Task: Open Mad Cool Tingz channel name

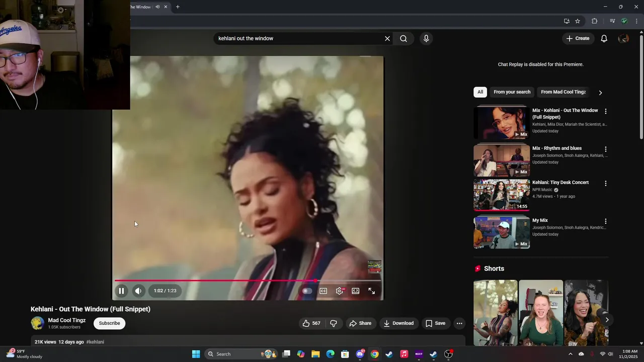Action: click(x=66, y=320)
